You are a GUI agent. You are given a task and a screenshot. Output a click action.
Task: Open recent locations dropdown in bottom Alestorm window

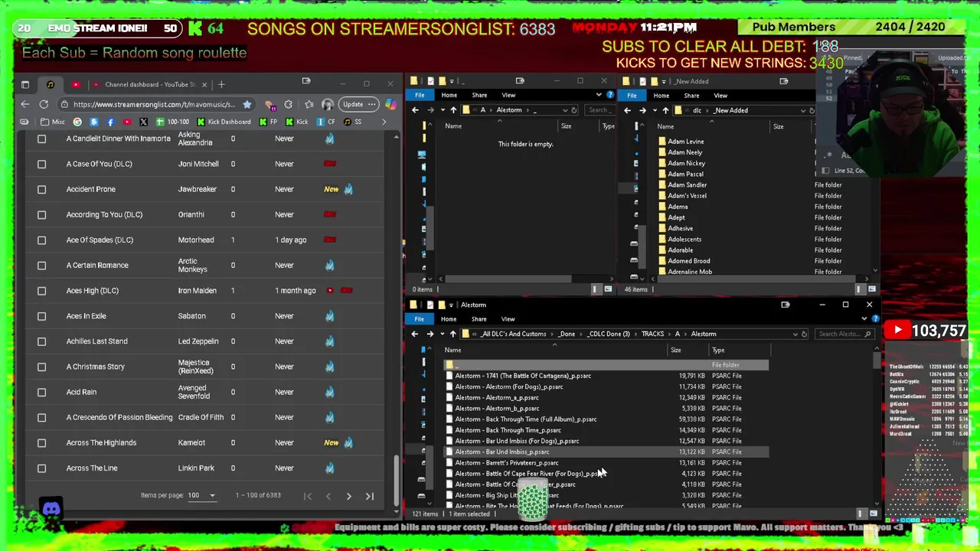(442, 334)
